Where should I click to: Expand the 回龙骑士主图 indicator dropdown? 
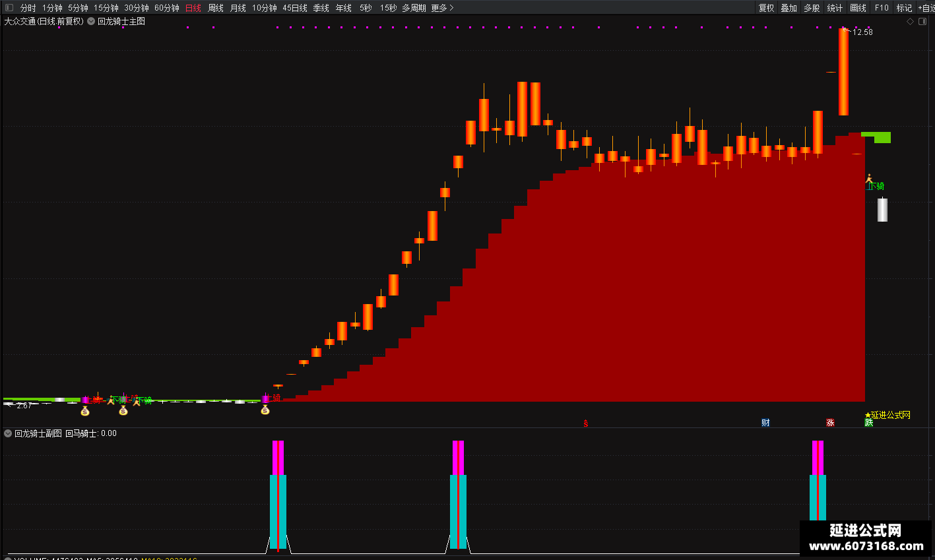91,21
